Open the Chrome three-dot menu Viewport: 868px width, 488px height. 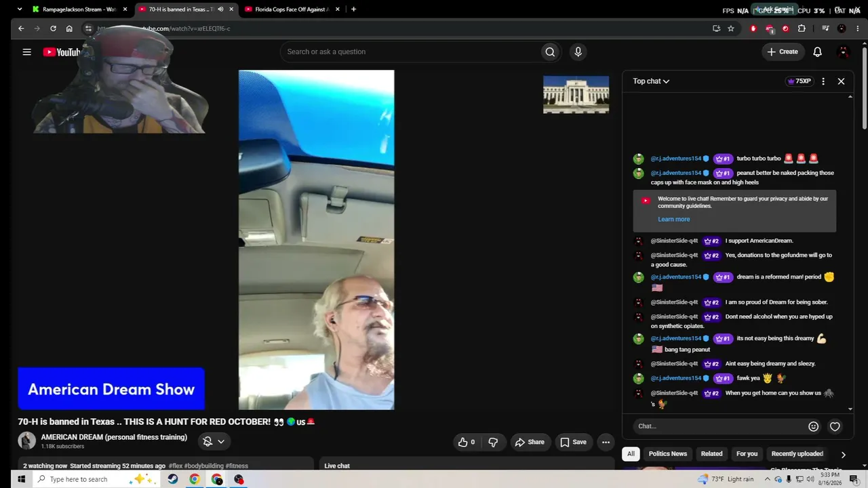pos(856,28)
